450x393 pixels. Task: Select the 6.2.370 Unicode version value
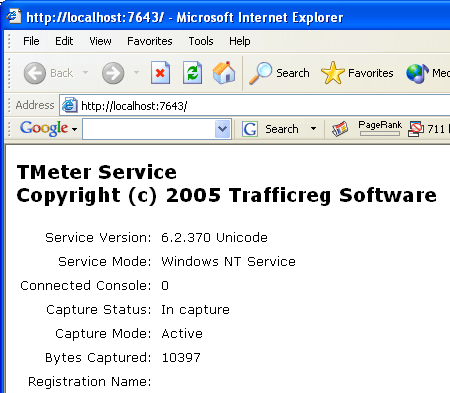pos(214,238)
